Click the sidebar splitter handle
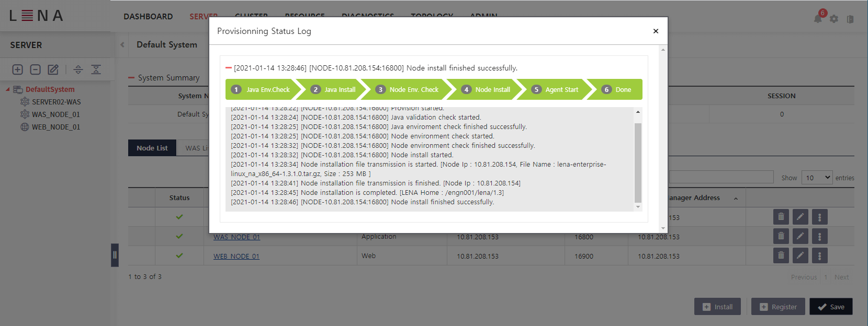The height and width of the screenshot is (326, 868). pyautogui.click(x=115, y=255)
